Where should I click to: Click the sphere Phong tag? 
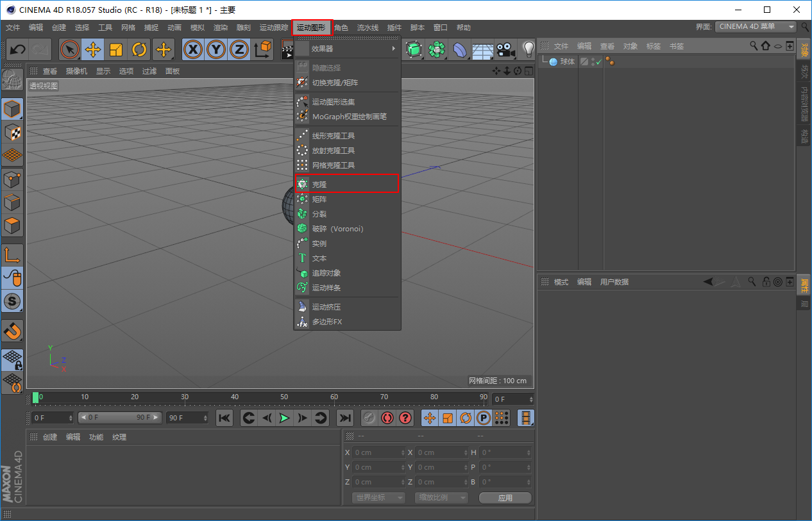[x=610, y=62]
